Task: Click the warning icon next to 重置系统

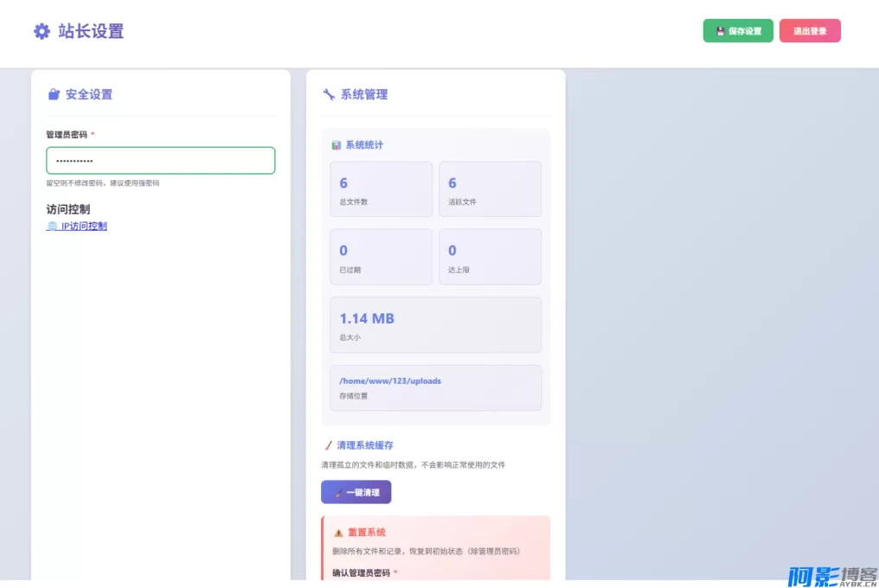Action: coord(338,533)
